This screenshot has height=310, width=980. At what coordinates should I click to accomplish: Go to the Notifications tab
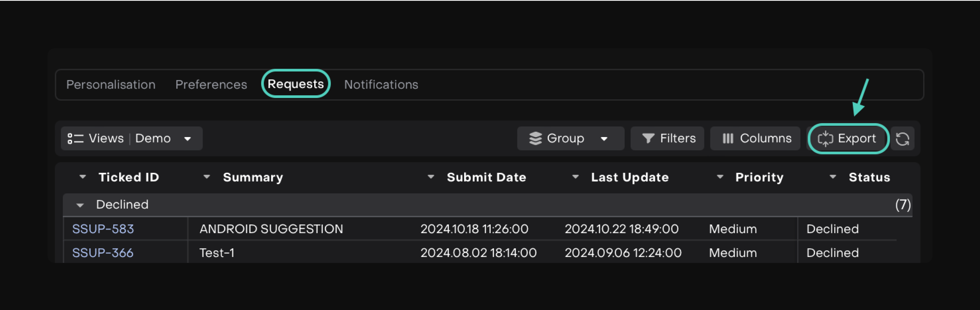point(381,84)
